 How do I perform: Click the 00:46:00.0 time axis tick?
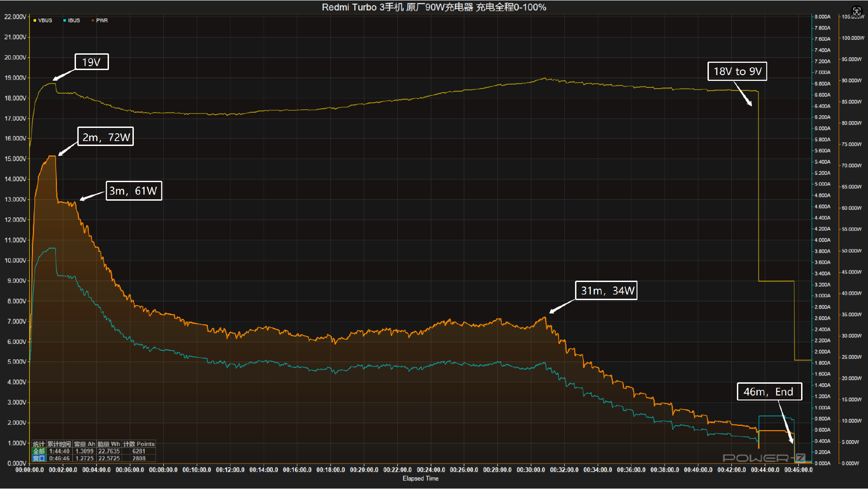(798, 470)
